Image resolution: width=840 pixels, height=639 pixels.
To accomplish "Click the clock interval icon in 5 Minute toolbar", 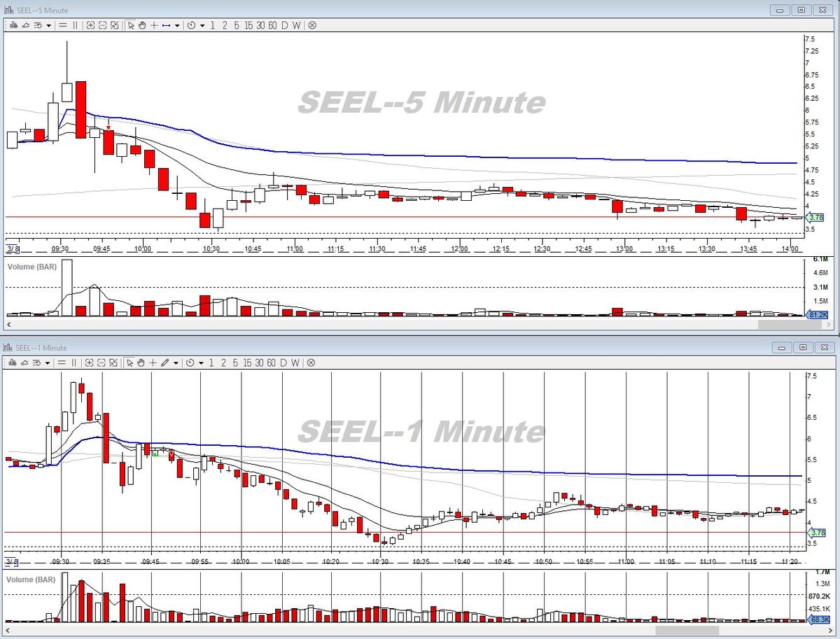I will click(191, 25).
